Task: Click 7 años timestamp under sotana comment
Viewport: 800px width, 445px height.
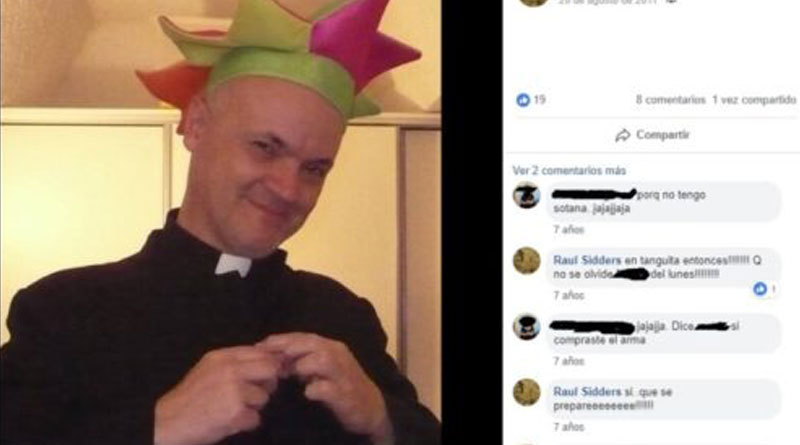Action: [568, 230]
